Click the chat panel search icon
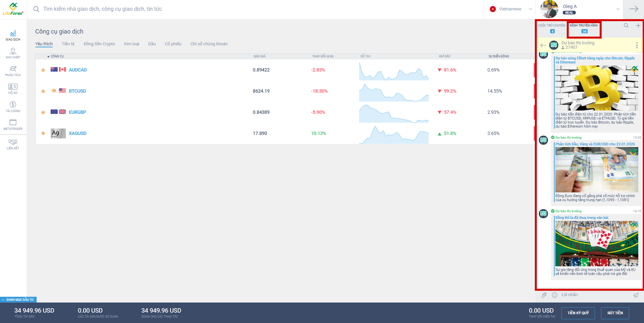Viewport: 644px width, 323px height. click(626, 26)
